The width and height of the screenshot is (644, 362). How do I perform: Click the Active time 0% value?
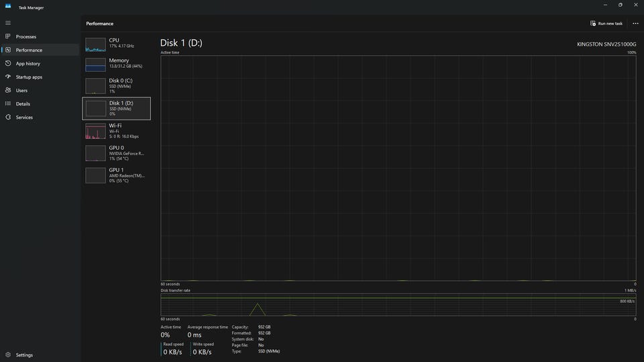tap(165, 335)
